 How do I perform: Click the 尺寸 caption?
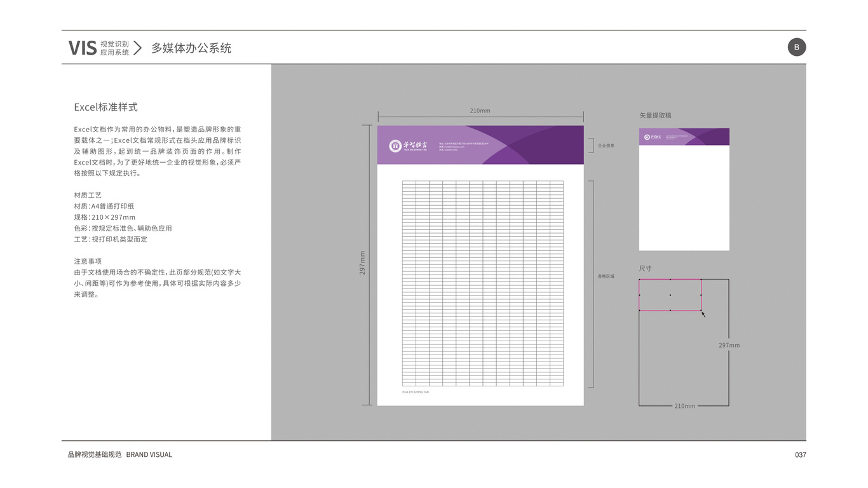tap(646, 269)
